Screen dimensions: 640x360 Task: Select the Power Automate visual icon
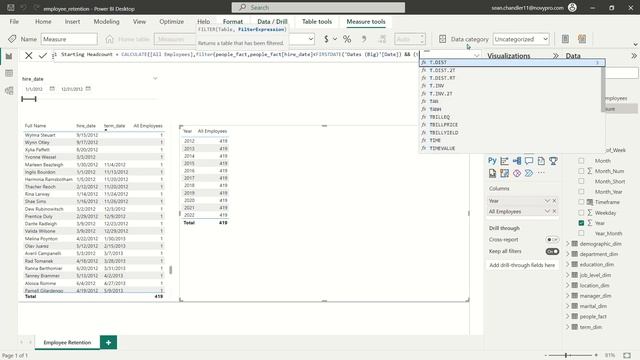click(517, 173)
